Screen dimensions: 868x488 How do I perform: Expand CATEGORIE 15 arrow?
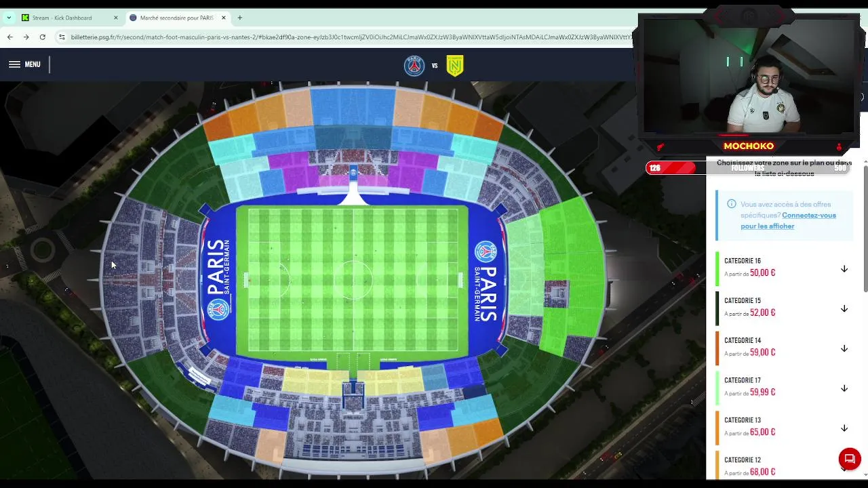click(844, 309)
